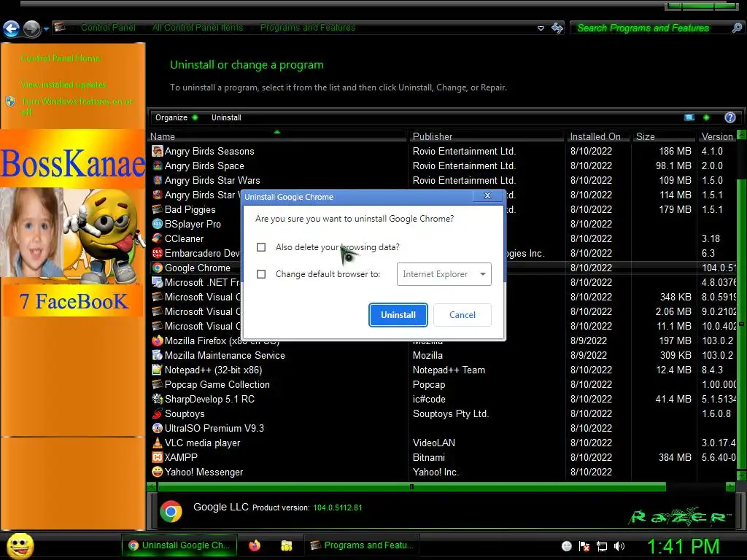Viewport: 747px width, 560px height.
Task: Open the recent pages dropdown arrow
Action: tap(46, 29)
